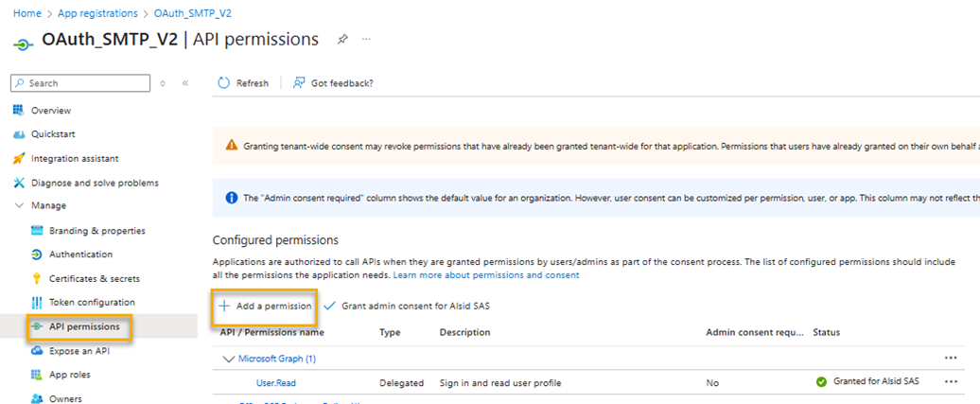
Task: Click the Authentication icon
Action: tap(37, 255)
